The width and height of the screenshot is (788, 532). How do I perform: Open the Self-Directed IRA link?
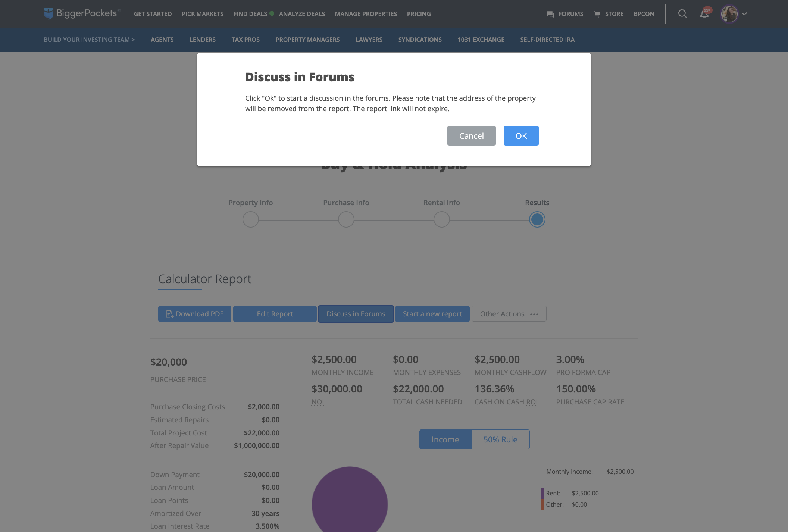click(547, 40)
